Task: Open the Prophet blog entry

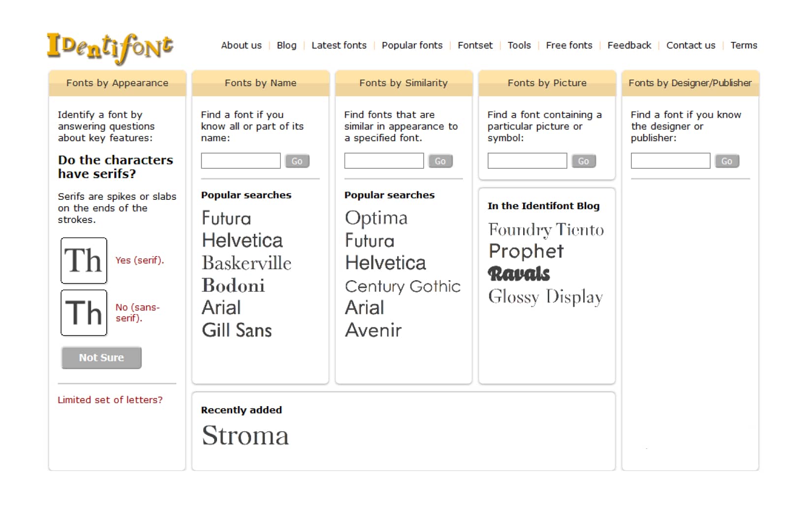Action: tap(526, 252)
